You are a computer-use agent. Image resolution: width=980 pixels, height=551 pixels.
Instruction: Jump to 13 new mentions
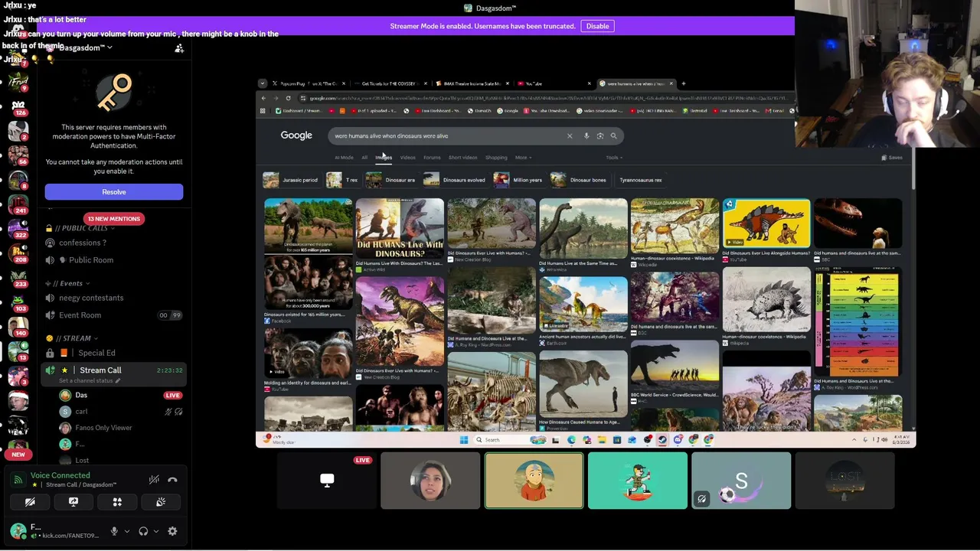(114, 219)
